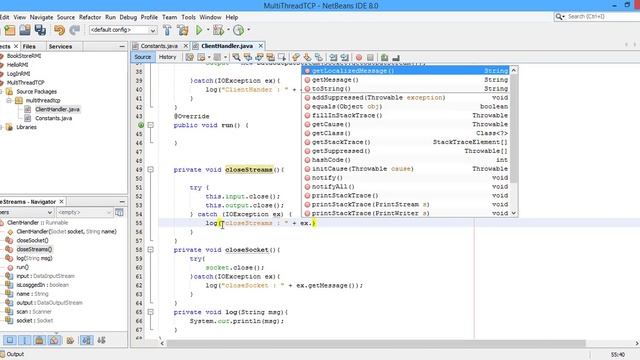The height and width of the screenshot is (360, 640).
Task: Collapse the run() method code fold
Action: pyautogui.click(x=151, y=125)
